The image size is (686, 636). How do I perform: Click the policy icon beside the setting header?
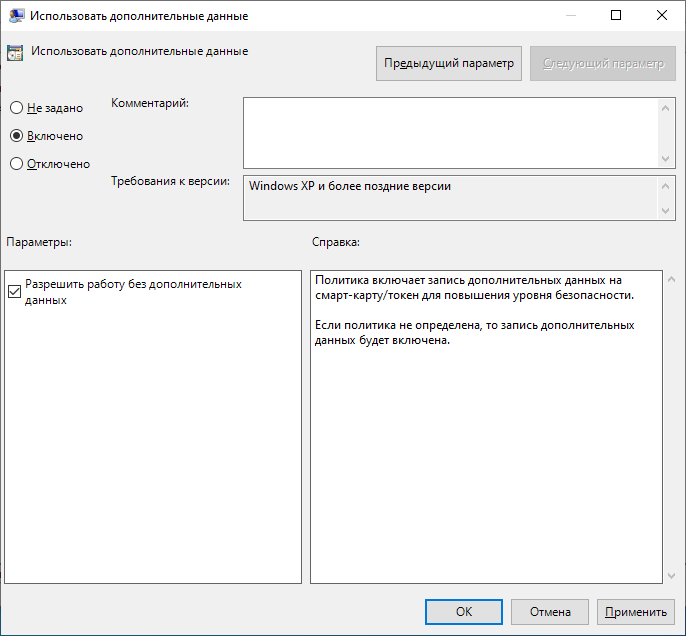[x=15, y=54]
